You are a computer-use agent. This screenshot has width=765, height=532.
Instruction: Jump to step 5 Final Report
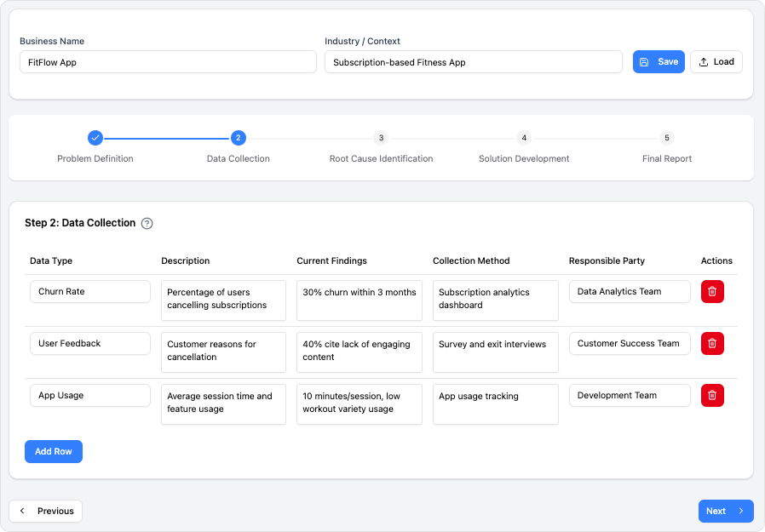point(667,138)
